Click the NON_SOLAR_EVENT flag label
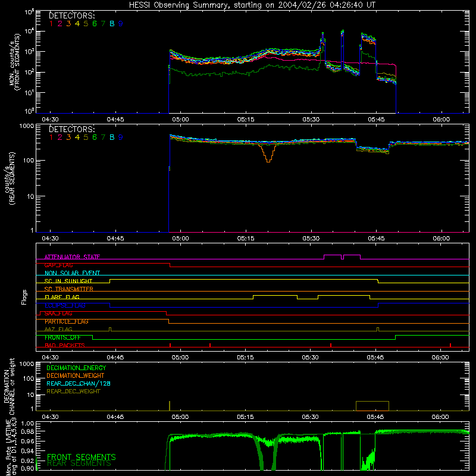The width and height of the screenshot is (476, 476). [72, 273]
